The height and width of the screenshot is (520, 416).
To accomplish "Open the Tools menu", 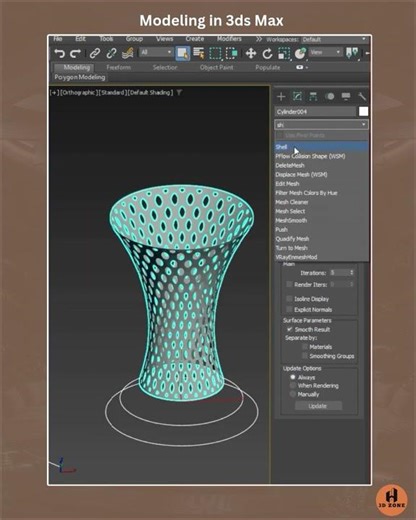I will point(106,39).
